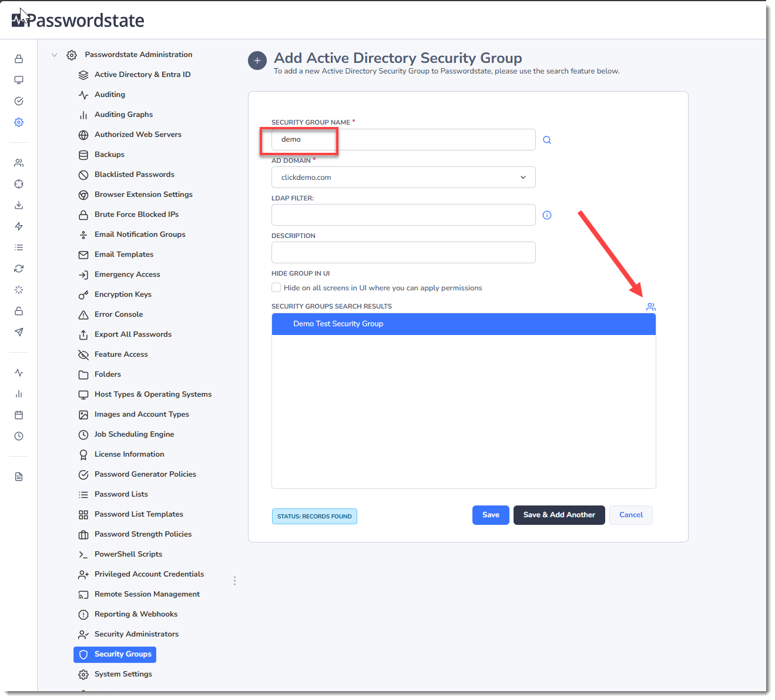Click the open padlock icon in the left rail

click(19, 311)
